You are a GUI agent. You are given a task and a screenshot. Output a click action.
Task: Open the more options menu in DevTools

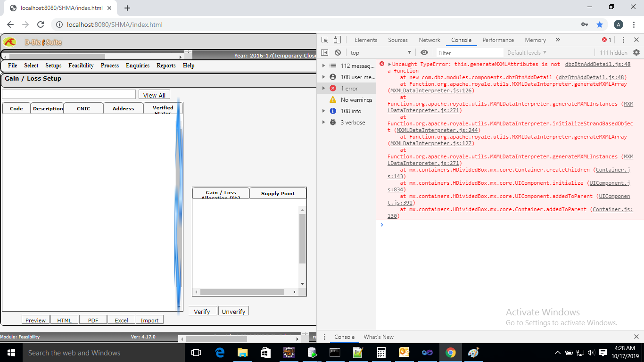click(x=623, y=40)
